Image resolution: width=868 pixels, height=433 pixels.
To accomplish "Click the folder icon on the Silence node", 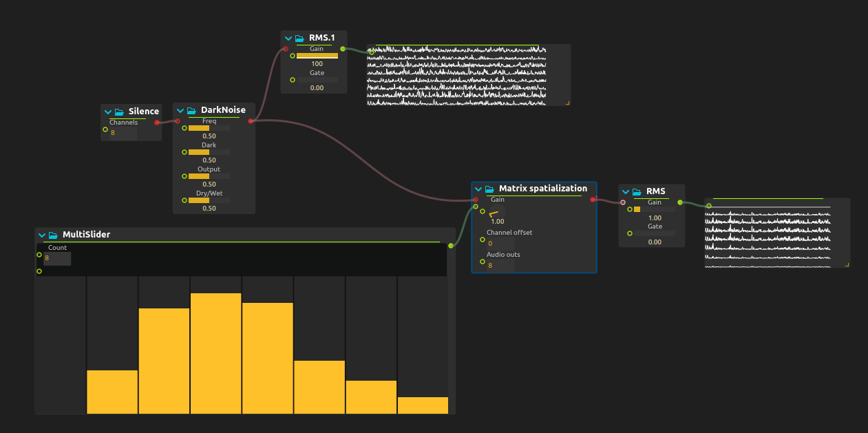I will tap(119, 112).
